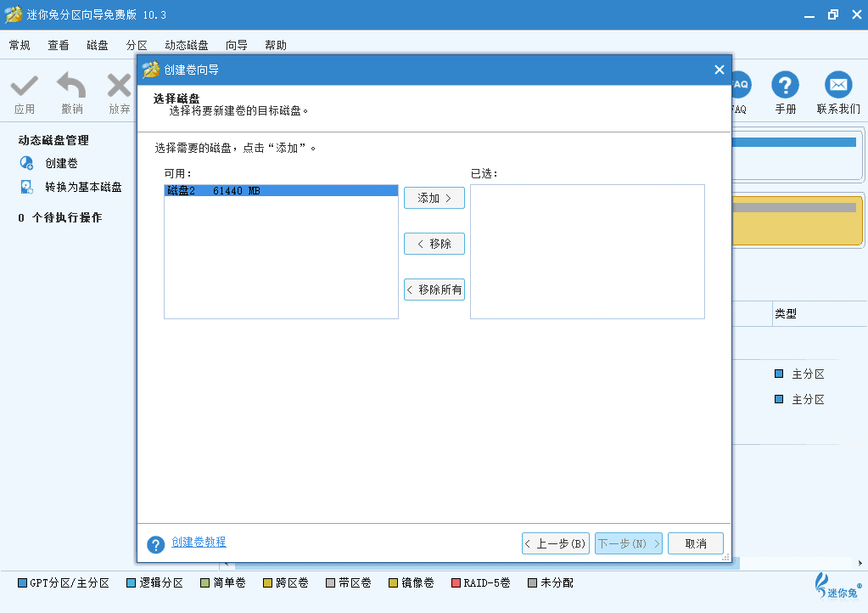The width and height of the screenshot is (868, 613).
Task: Click the 带区卷 legend swatch
Action: (330, 582)
